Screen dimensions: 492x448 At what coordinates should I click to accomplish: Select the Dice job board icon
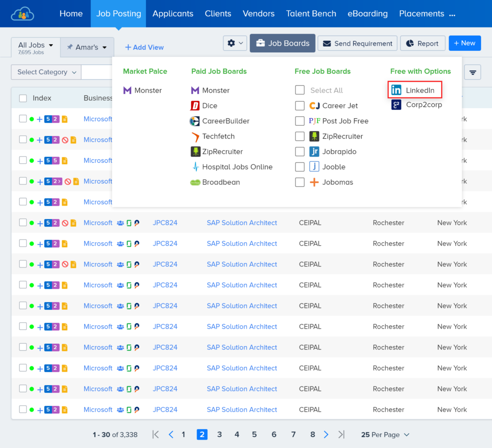(x=195, y=106)
